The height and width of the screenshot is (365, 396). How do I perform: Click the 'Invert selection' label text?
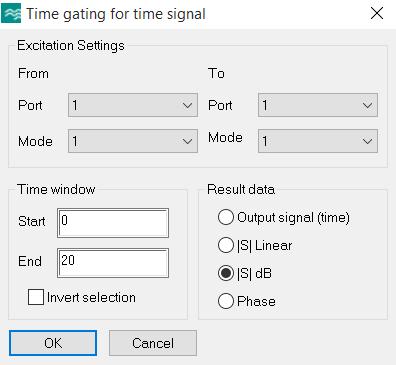(x=91, y=297)
